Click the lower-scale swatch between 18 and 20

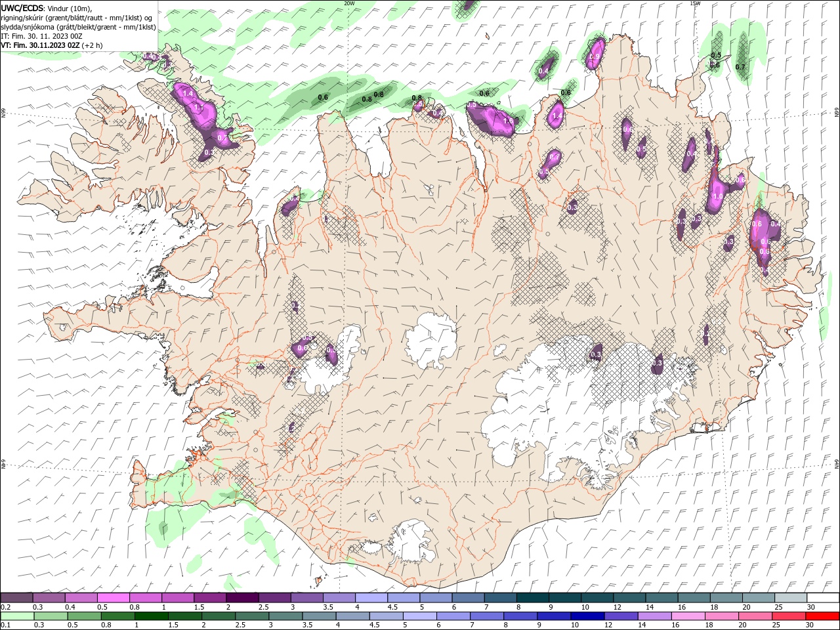721,616
